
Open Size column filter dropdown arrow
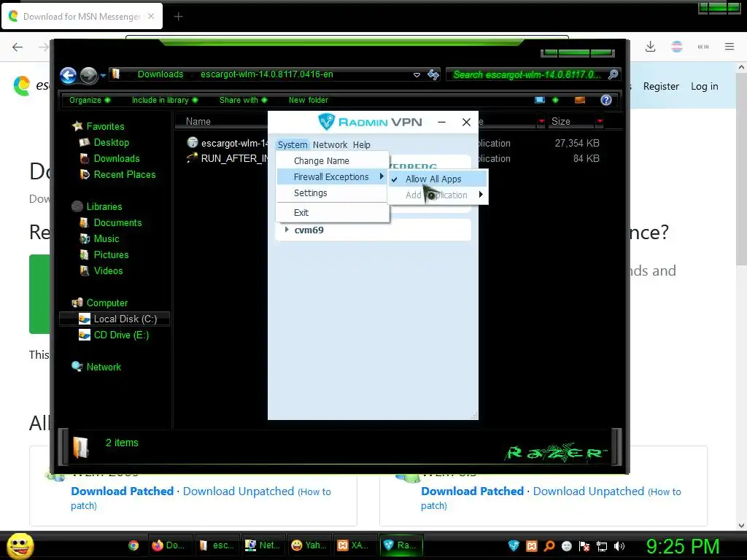click(600, 122)
